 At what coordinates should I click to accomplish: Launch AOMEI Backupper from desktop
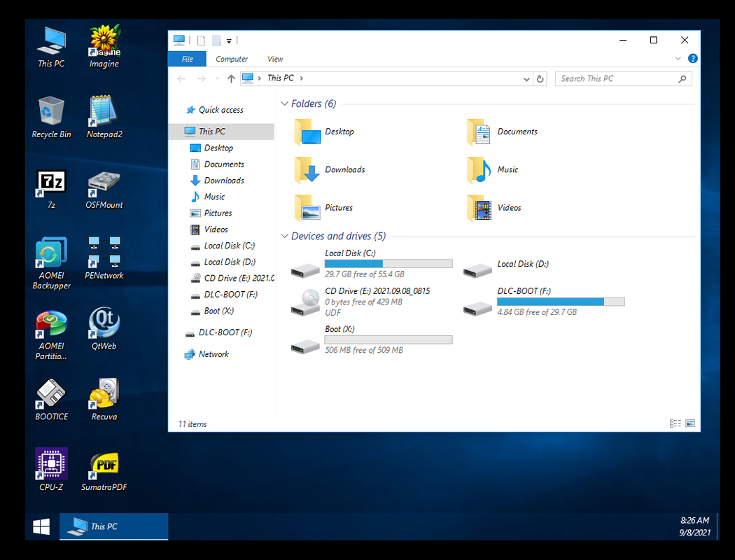51,263
